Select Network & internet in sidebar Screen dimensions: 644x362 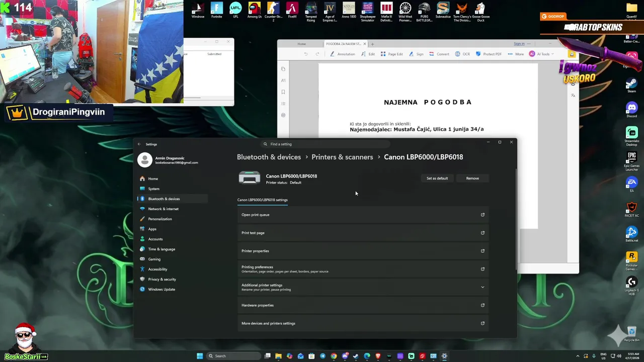[x=172, y=209]
